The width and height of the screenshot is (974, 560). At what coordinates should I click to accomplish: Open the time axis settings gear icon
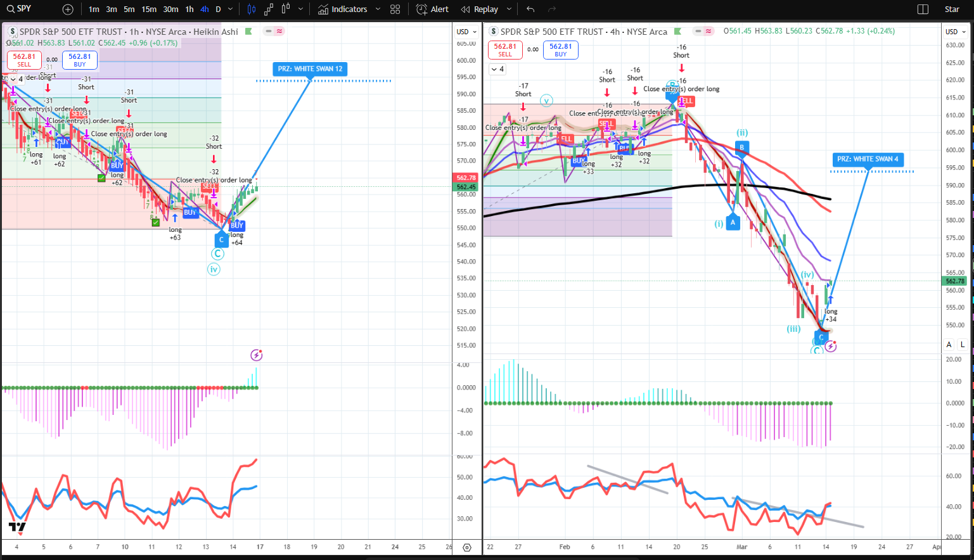(467, 547)
